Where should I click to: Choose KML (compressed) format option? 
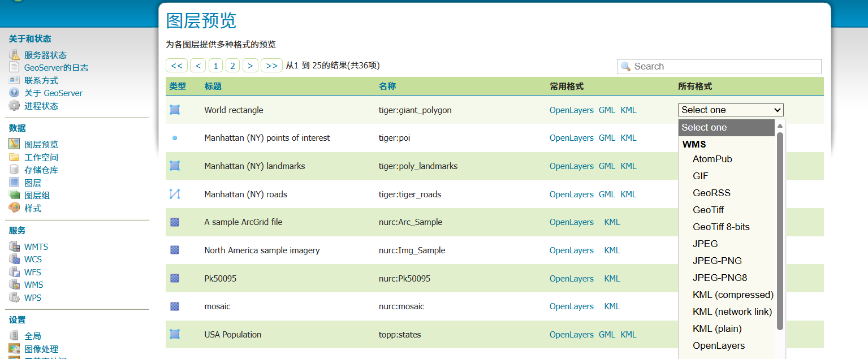[x=733, y=295]
